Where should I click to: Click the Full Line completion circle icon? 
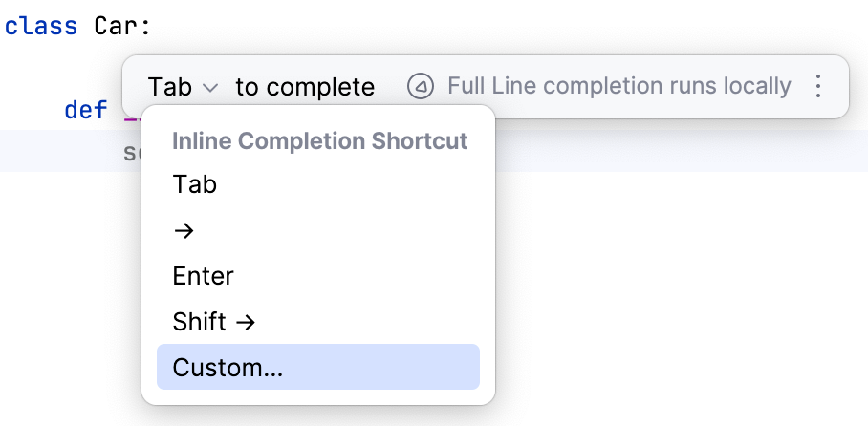coord(421,87)
